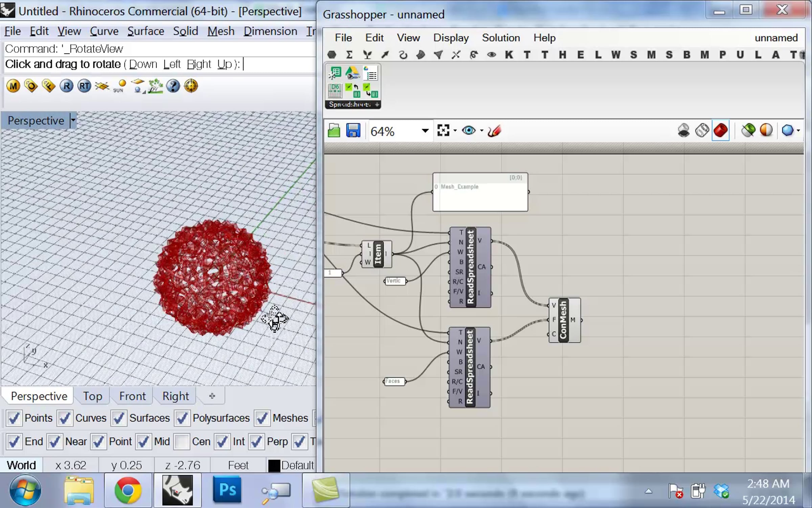812x508 pixels.
Task: Toggle the Points selection filter checkbox
Action: tap(14, 418)
